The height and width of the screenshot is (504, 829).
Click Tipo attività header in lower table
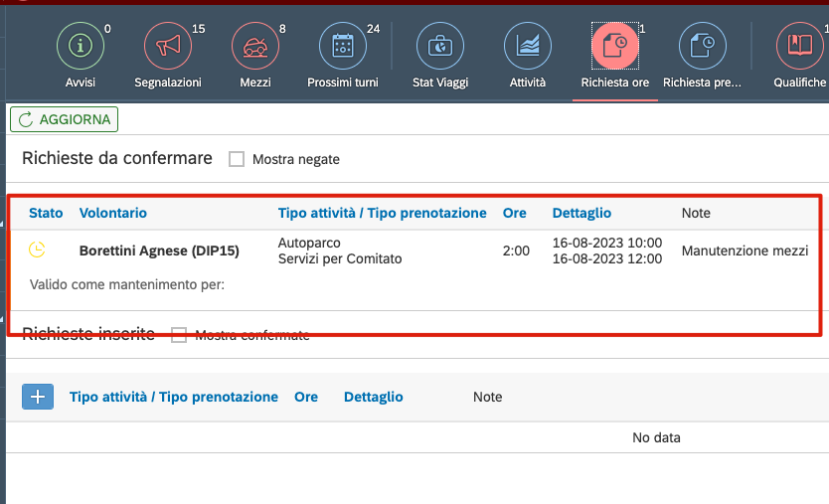174,397
